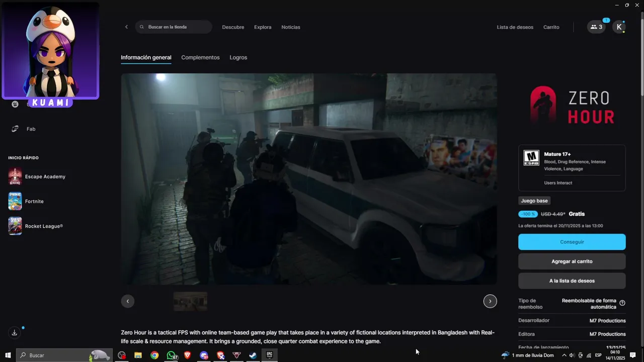Switch to the Logros tab
644x362 pixels.
click(238, 57)
